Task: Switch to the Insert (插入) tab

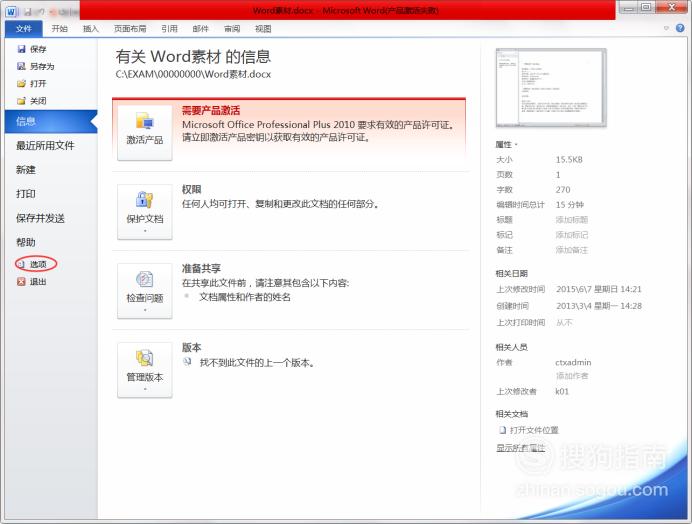Action: pyautogui.click(x=91, y=29)
